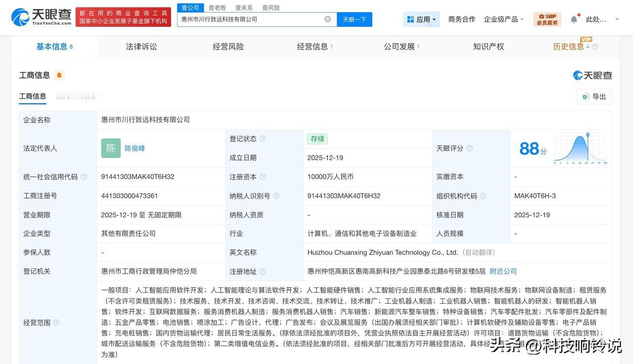This screenshot has width=633, height=364.
Task: Click the green 陈 avatar of legal representative
Action: pyautogui.click(x=111, y=148)
